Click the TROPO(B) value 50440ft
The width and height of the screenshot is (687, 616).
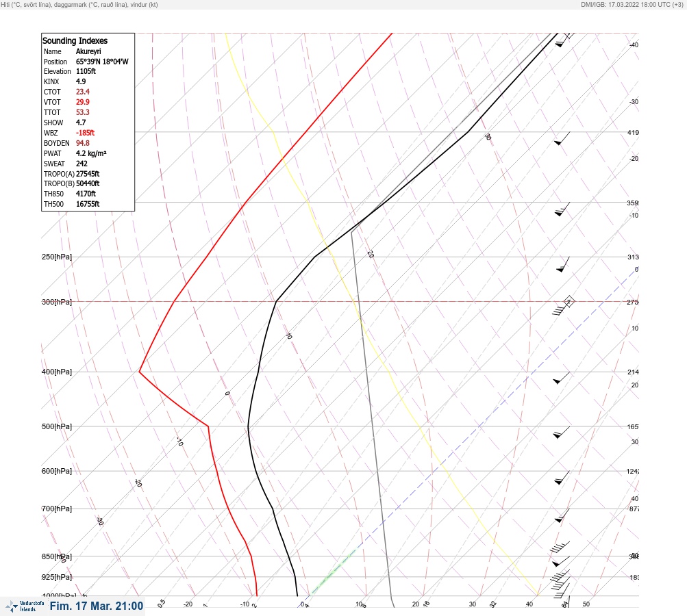pyautogui.click(x=88, y=183)
